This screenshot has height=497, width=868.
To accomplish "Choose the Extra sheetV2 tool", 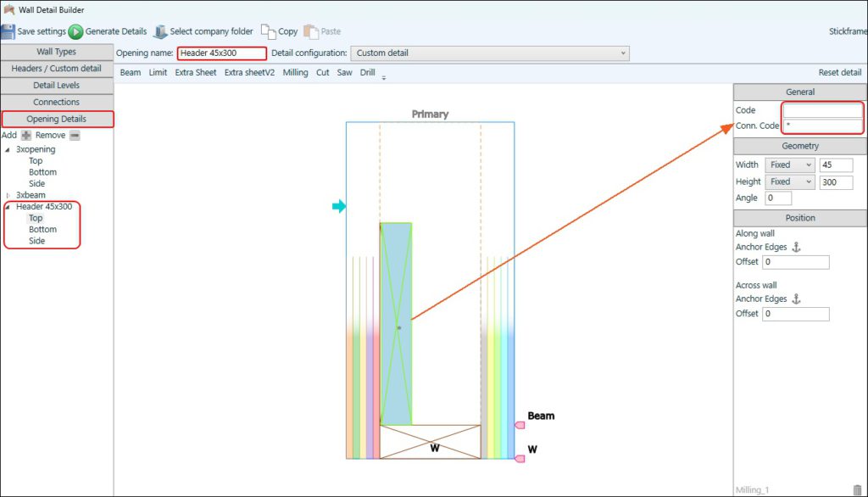I will (x=249, y=73).
